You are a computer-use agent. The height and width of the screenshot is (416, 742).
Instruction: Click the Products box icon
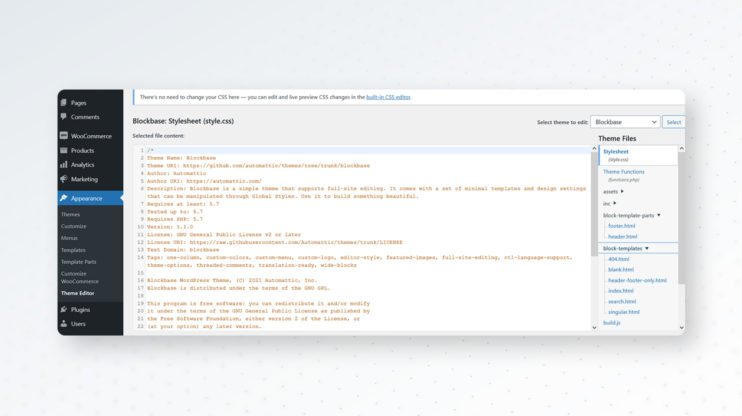(64, 150)
